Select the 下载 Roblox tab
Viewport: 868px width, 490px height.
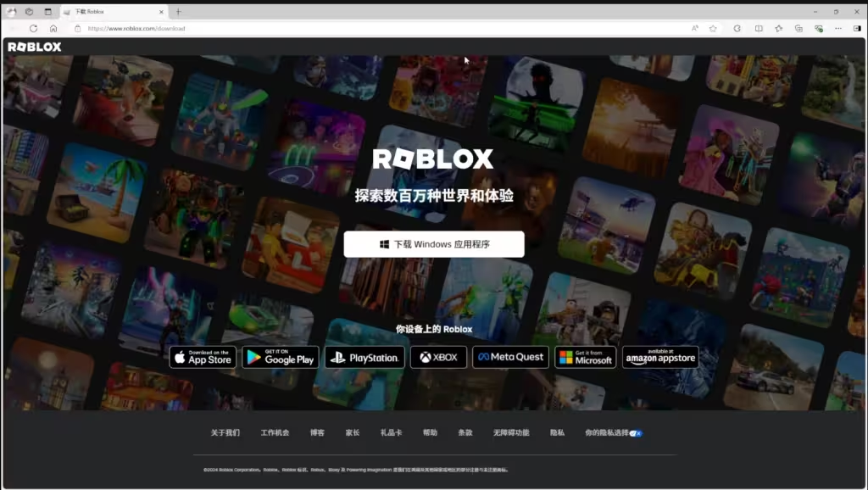coord(114,12)
